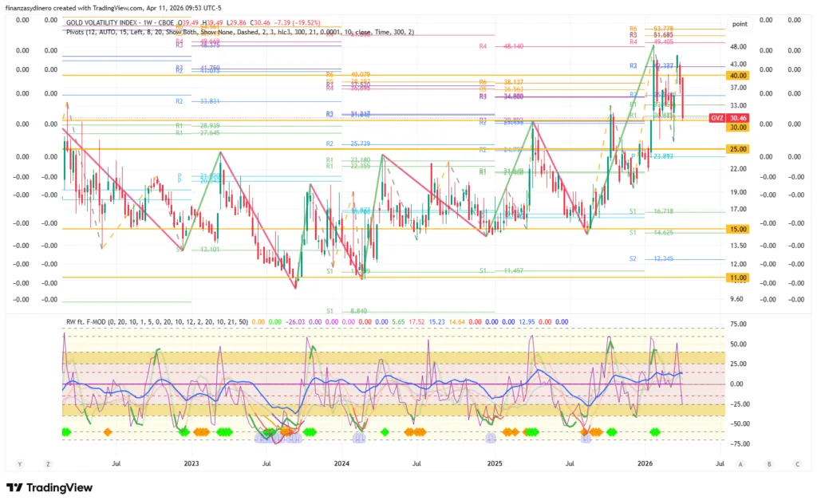817x504 pixels.
Task: Click the yellow 25.00 price level label
Action: (x=737, y=149)
